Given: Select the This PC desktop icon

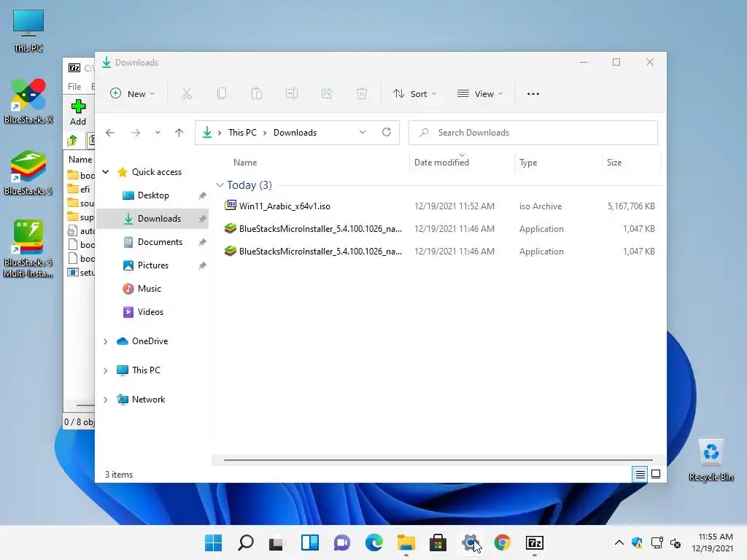Looking at the screenshot, I should point(28,31).
